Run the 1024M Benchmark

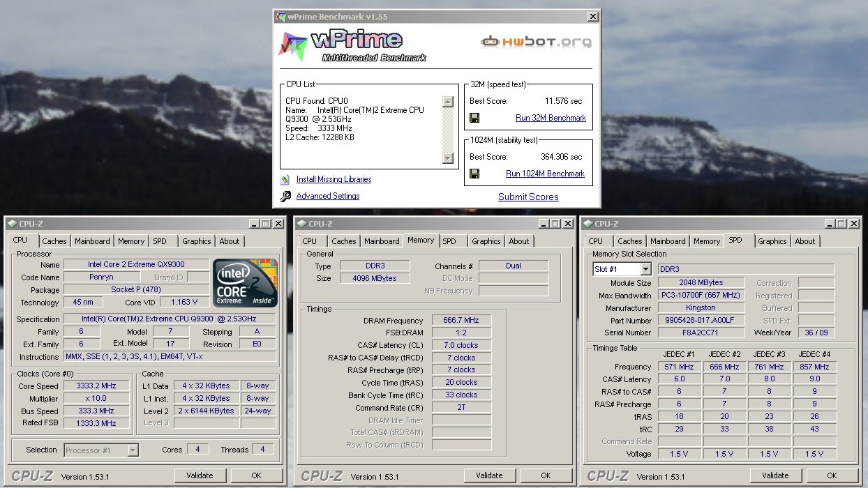point(545,174)
